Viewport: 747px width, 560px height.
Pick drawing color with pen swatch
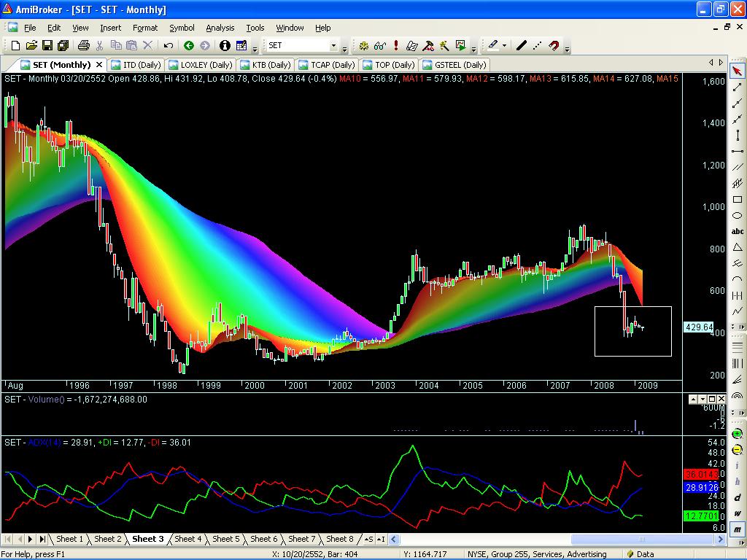click(492, 46)
